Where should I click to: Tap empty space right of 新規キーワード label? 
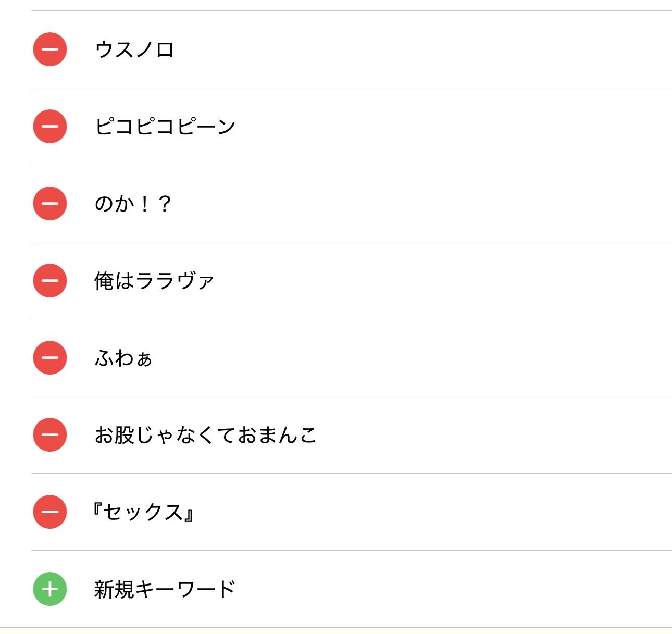pos(443,589)
